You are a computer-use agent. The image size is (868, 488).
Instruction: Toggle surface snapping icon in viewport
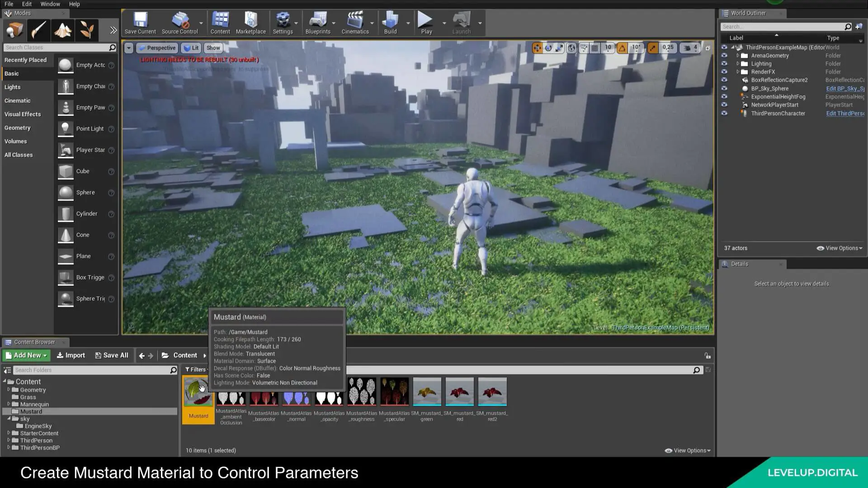(584, 48)
